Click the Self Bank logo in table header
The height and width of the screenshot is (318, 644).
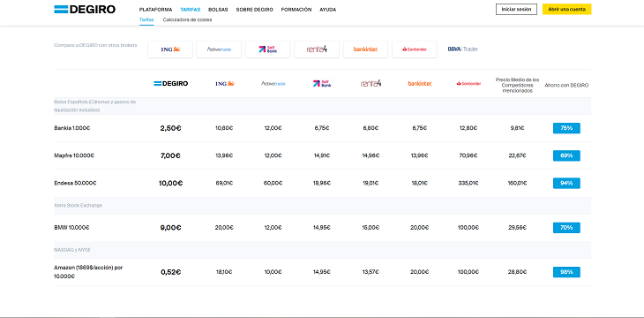(322, 84)
